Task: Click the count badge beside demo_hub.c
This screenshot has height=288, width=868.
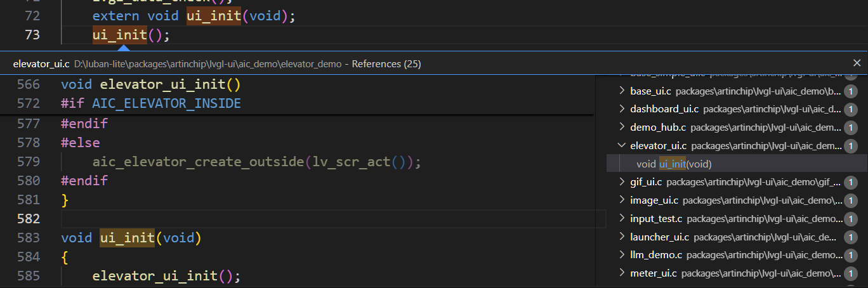Action: coord(851,128)
